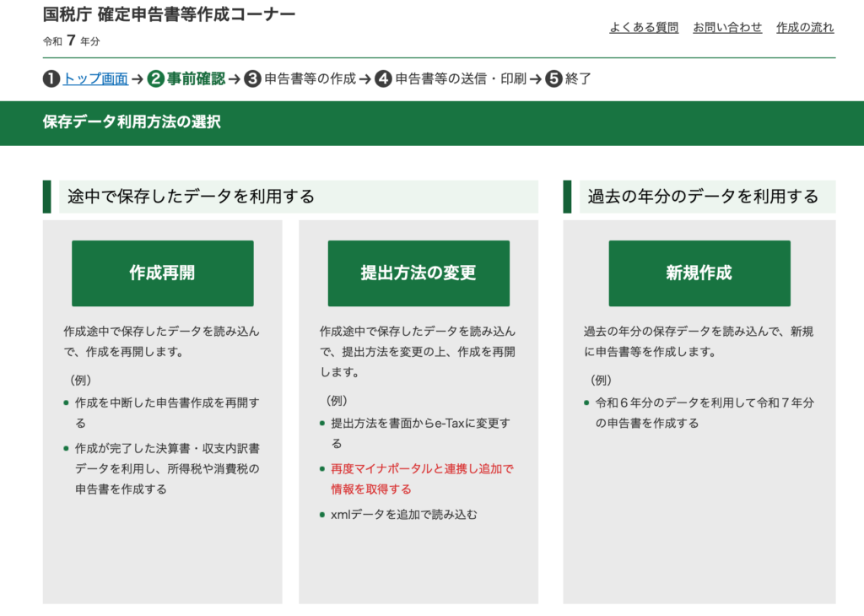Open the よくある質問 link
864x616 pixels.
point(644,27)
